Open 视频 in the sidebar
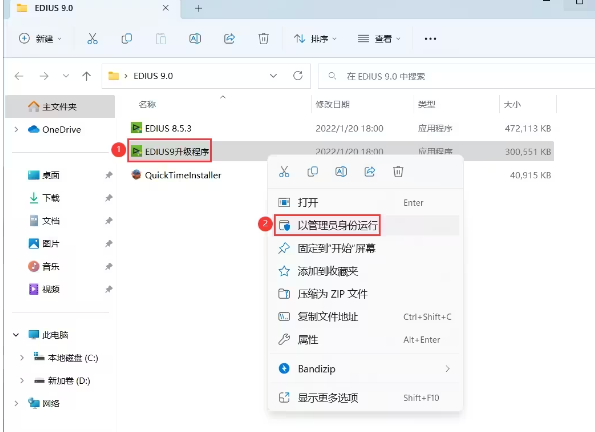The image size is (595, 432). point(44,289)
